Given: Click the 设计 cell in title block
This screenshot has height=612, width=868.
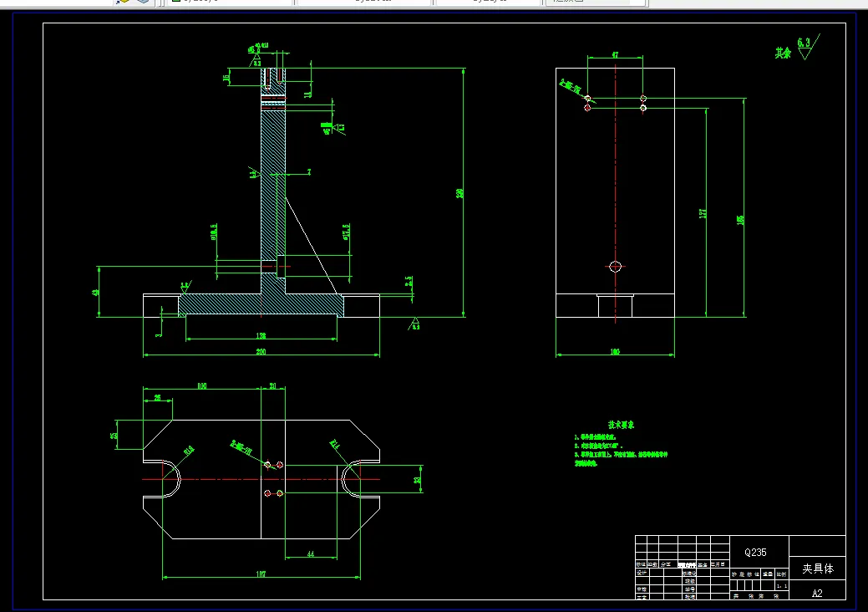Looking at the screenshot, I should pos(641,573).
